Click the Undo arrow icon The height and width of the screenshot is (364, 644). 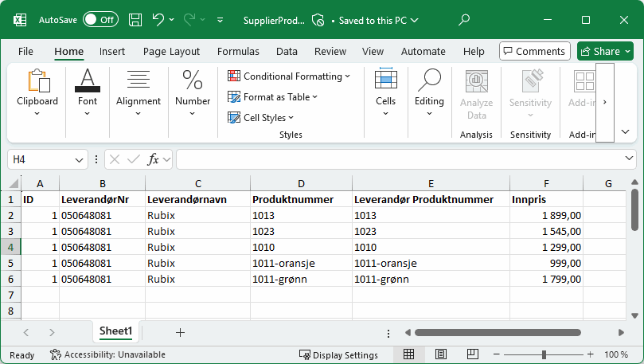158,20
